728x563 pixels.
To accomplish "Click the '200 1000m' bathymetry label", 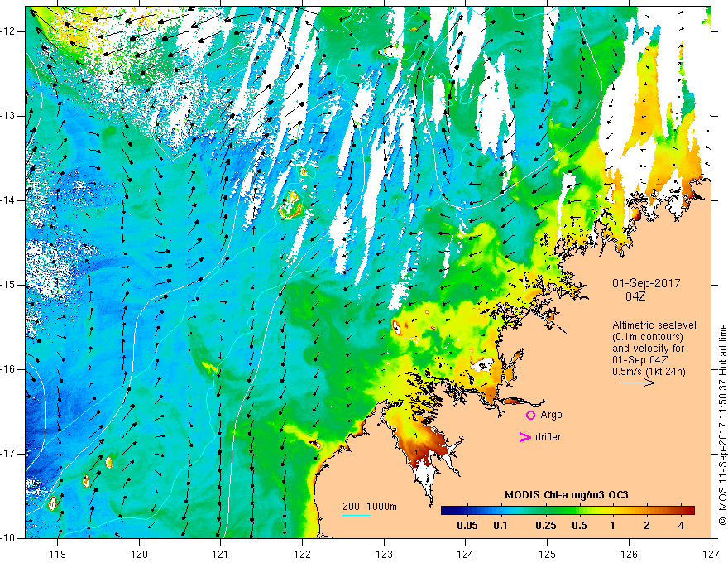I will 370,507.
